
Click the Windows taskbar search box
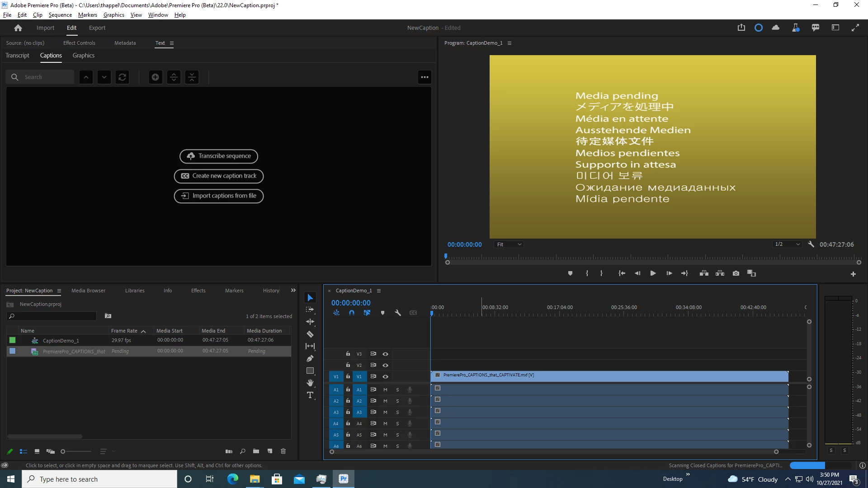coord(99,479)
